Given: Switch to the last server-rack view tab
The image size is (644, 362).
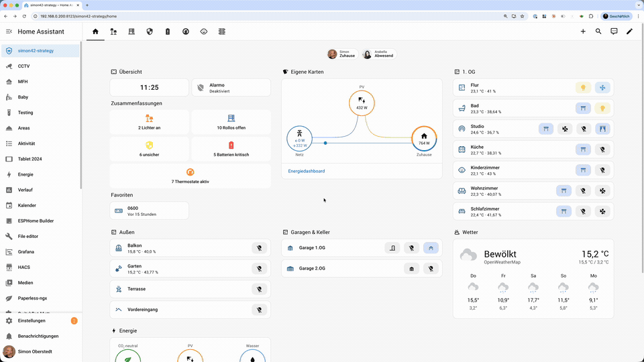Looking at the screenshot, I should tap(222, 32).
